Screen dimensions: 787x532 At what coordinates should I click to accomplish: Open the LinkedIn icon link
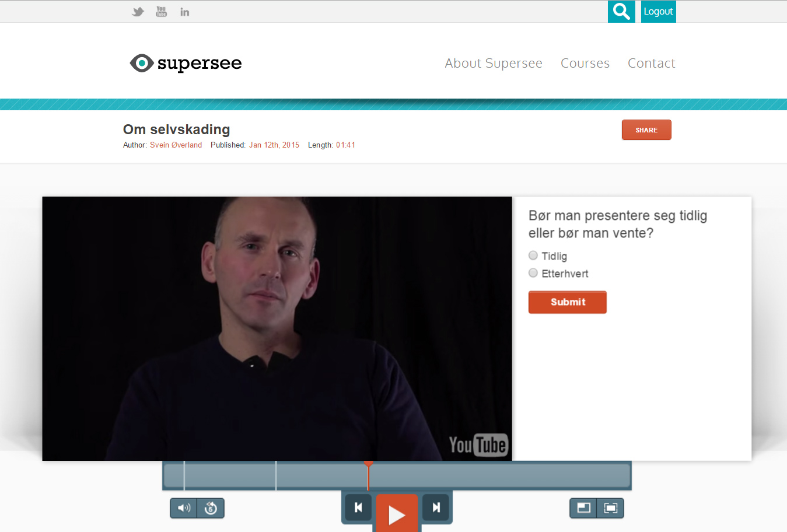tap(184, 12)
